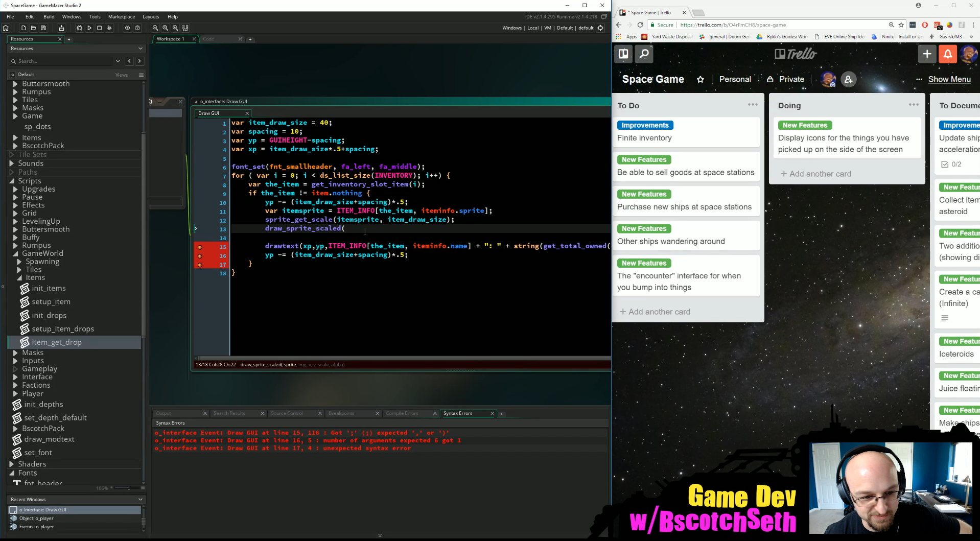Add another card to the Doing list
Viewport: 980px width, 541px height.
coord(816,174)
